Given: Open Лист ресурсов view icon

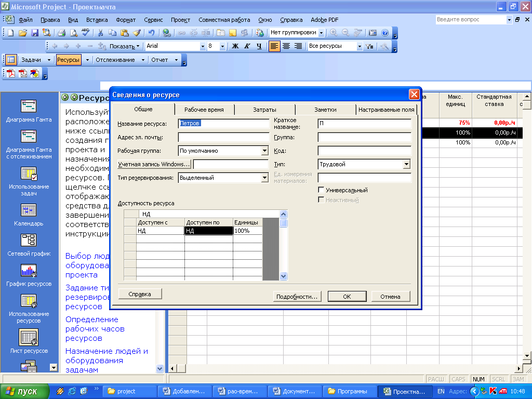Looking at the screenshot, I should [29, 337].
